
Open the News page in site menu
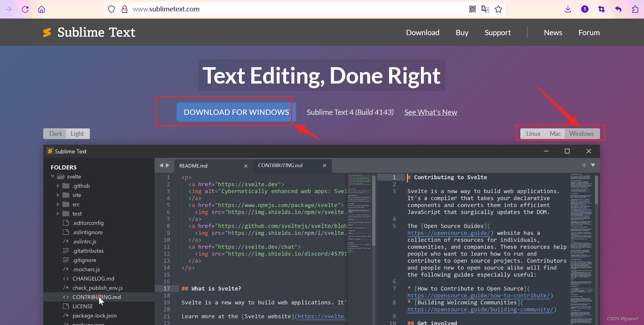553,33
